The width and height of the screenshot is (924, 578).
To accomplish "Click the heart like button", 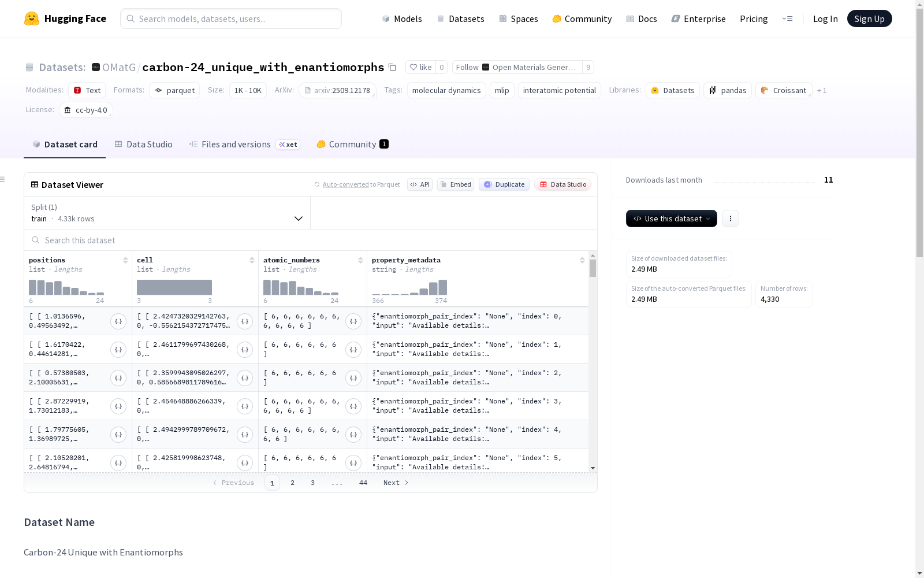I will pos(420,67).
